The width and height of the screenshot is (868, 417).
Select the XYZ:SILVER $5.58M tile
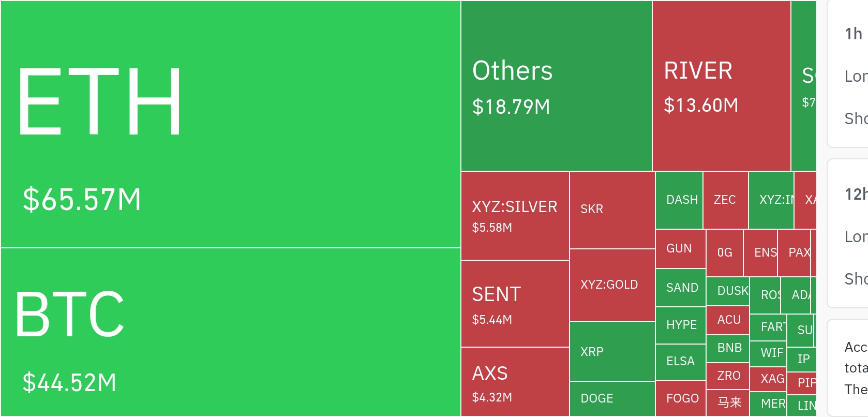515,216
